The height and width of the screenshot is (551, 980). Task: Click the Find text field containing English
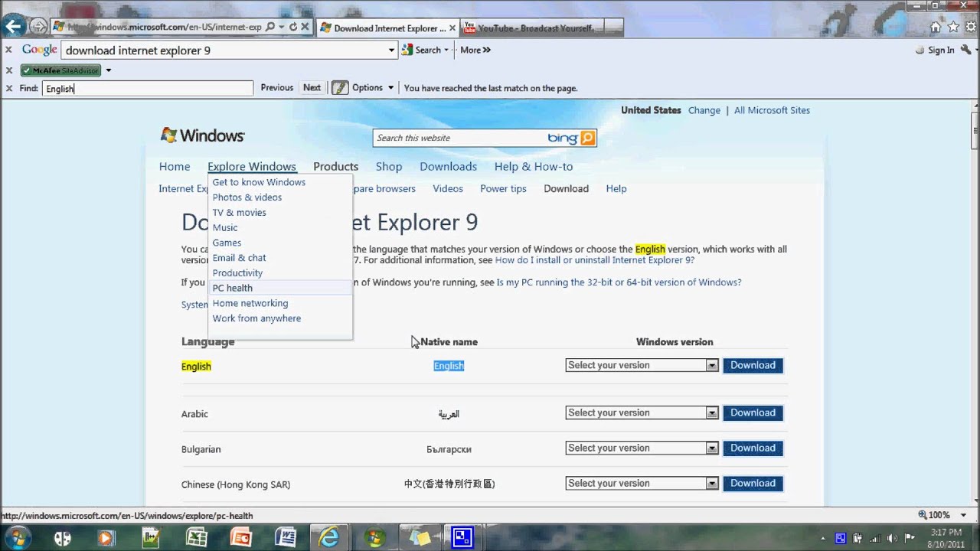coord(148,89)
